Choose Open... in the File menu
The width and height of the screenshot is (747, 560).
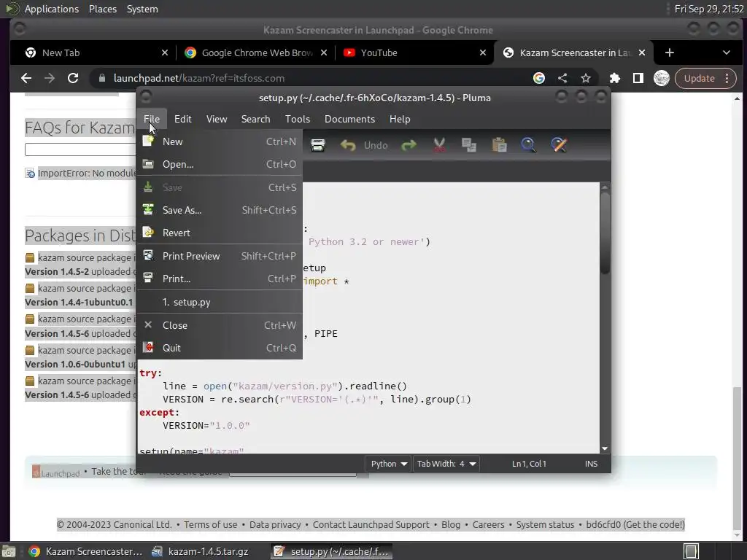pyautogui.click(x=220, y=164)
